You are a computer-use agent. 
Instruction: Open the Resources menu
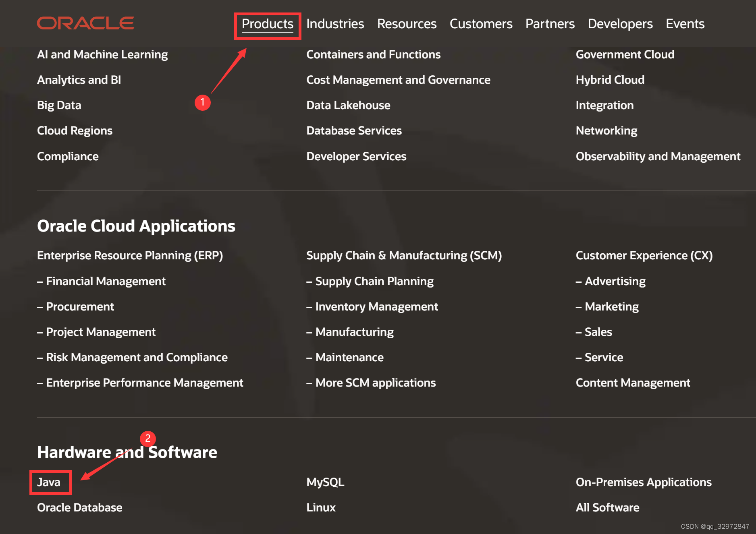[x=407, y=24]
